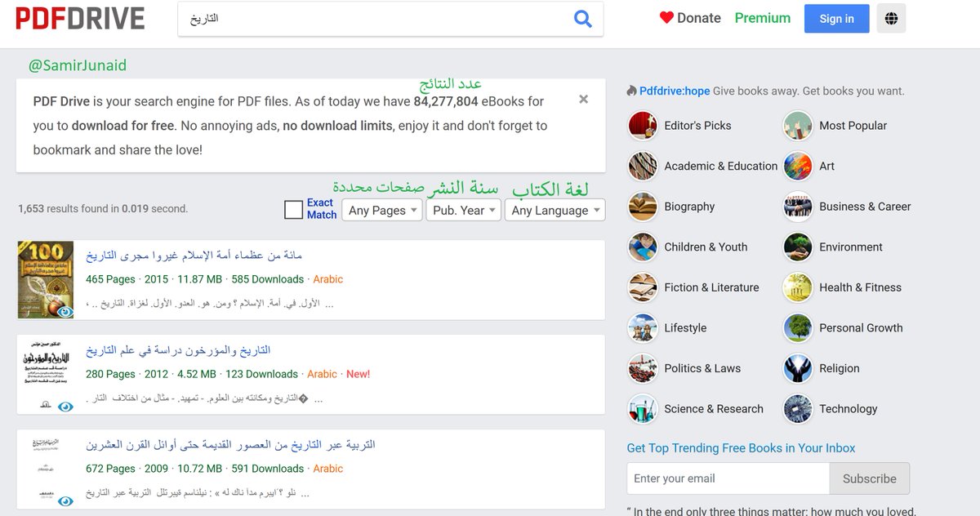
Task: Click the Science & Research category icon
Action: tap(643, 409)
